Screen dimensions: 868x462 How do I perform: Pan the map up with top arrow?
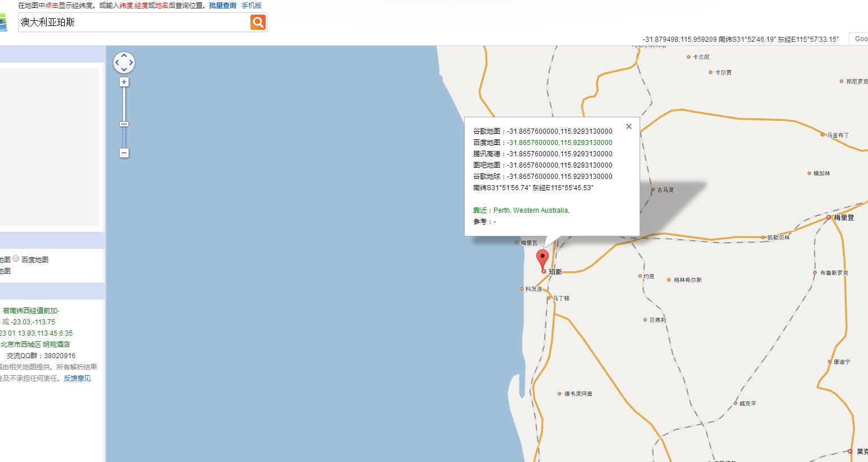[124, 55]
